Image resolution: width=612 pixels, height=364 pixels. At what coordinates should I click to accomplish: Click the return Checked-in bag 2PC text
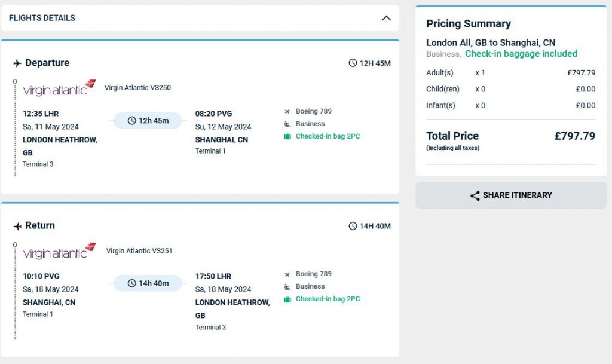pyautogui.click(x=328, y=299)
